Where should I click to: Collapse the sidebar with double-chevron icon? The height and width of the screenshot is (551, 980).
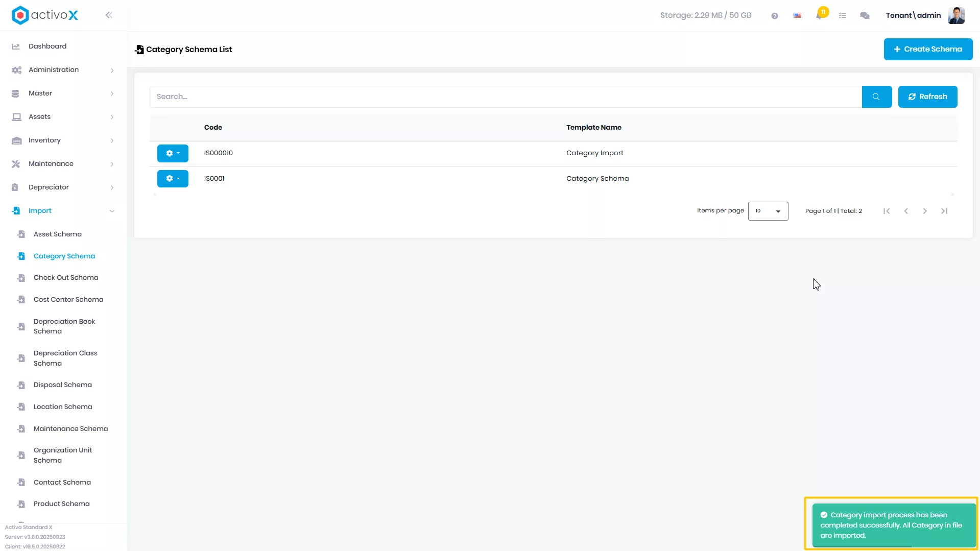coord(109,15)
